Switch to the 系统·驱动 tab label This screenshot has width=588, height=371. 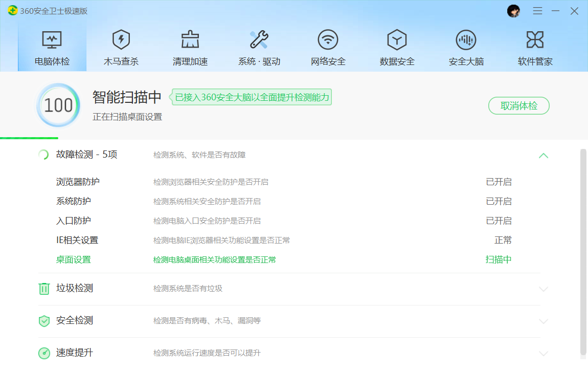click(x=259, y=61)
